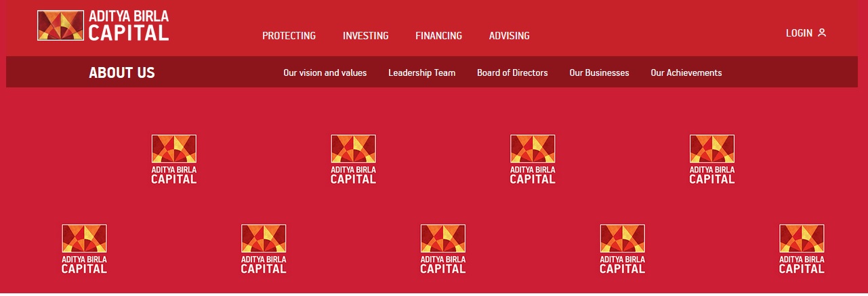This screenshot has width=868, height=296.
Task: Open the PROTECTING menu
Action: (x=289, y=36)
